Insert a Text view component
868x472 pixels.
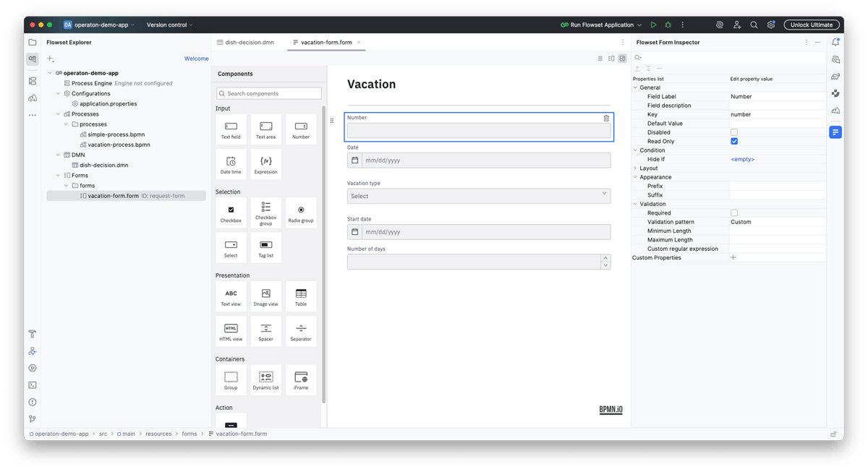coord(231,296)
